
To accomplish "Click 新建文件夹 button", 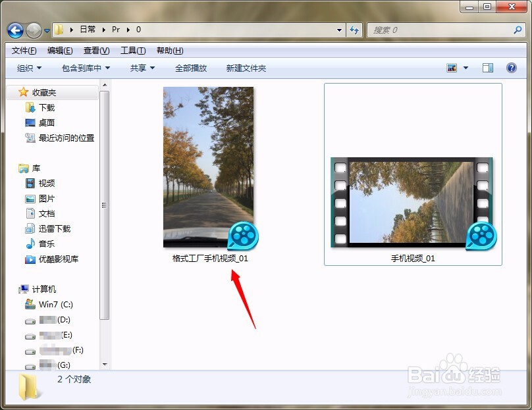I will [x=246, y=68].
